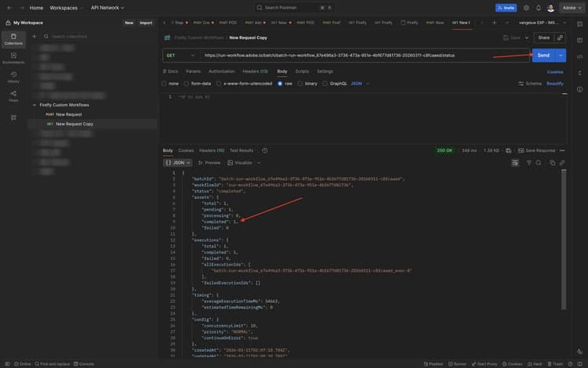Click the Search Postman box
The width and height of the screenshot is (588, 368).
(294, 8)
